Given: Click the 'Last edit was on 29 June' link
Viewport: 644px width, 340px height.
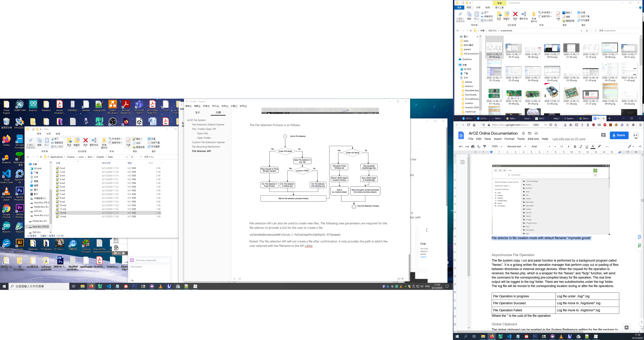Looking at the screenshot, I should (x=569, y=139).
